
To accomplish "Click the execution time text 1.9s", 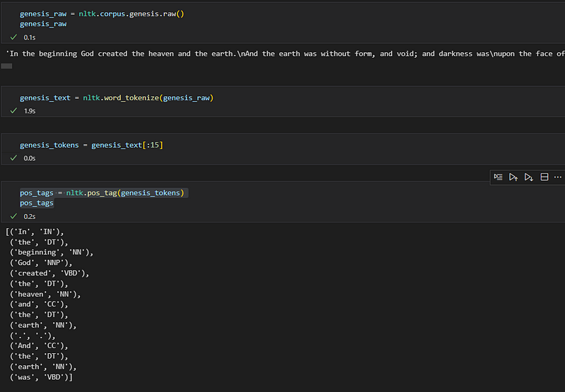I will point(30,111).
